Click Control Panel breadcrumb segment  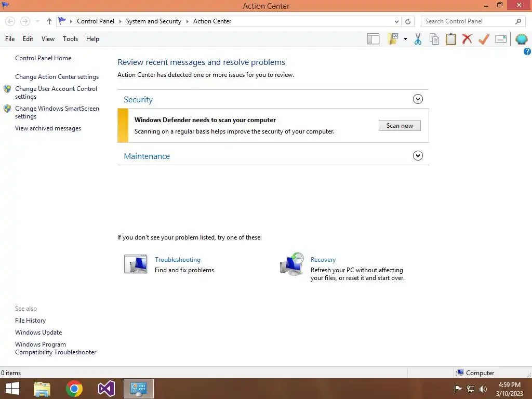coord(96,21)
